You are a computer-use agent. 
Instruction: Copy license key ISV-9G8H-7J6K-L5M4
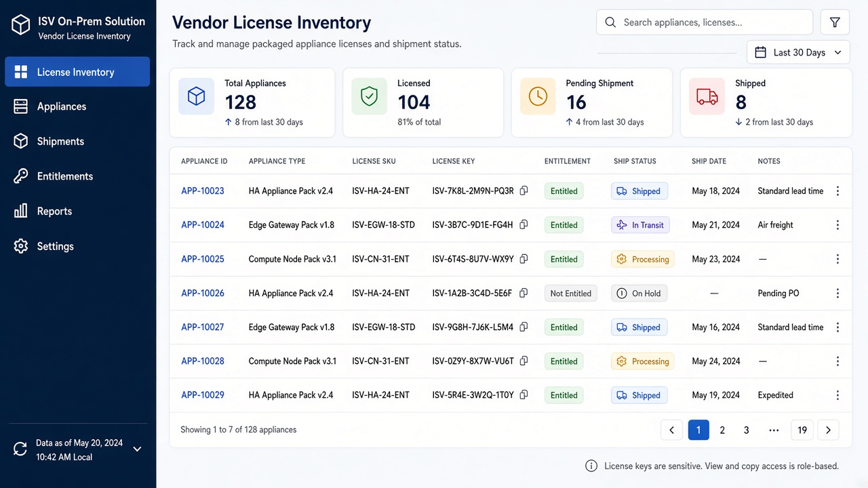coord(524,327)
